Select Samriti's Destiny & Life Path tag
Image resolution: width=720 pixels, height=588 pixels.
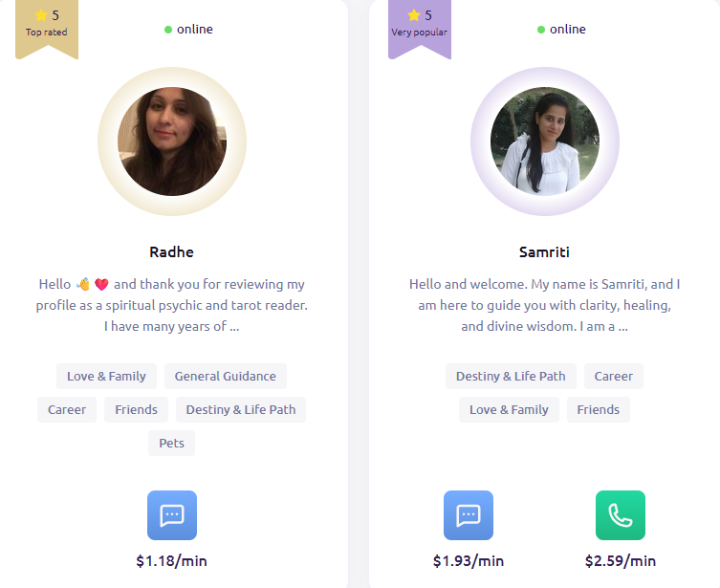511,376
